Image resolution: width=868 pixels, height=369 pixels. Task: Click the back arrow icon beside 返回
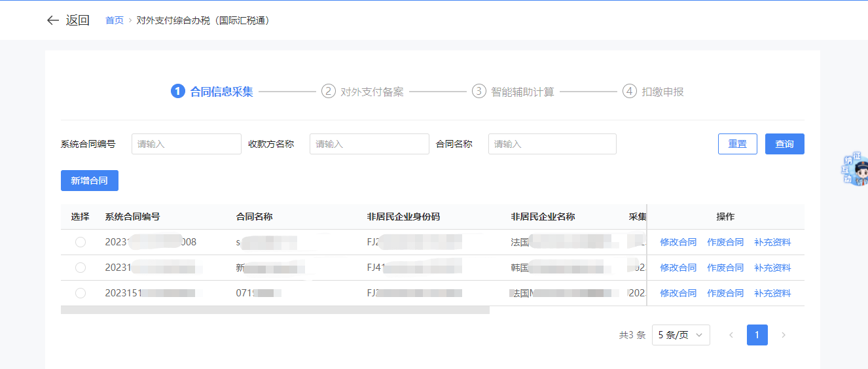tap(53, 20)
